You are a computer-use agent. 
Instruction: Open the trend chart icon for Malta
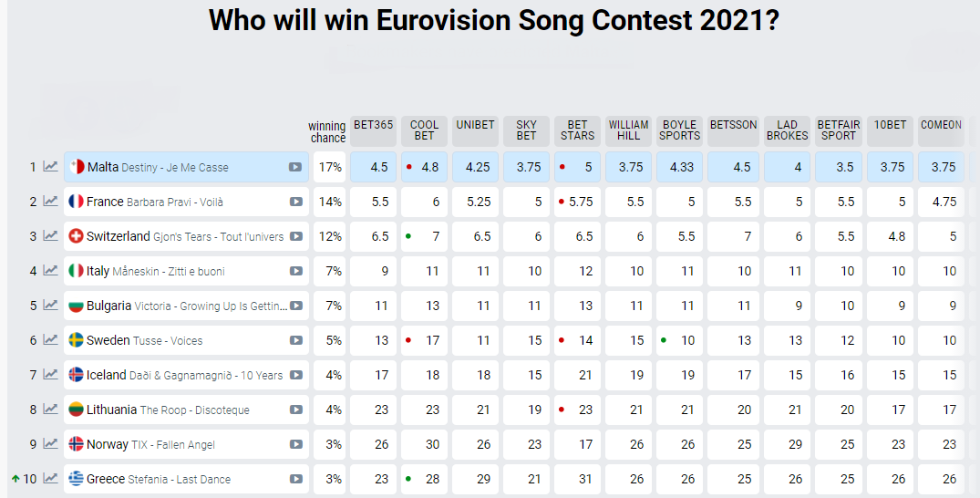(50, 167)
